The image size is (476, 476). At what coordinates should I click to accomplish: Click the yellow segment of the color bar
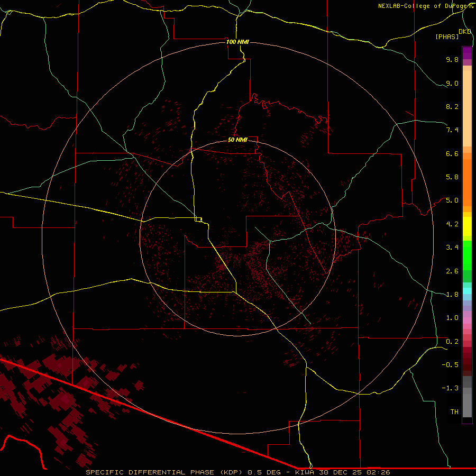[x=467, y=226]
